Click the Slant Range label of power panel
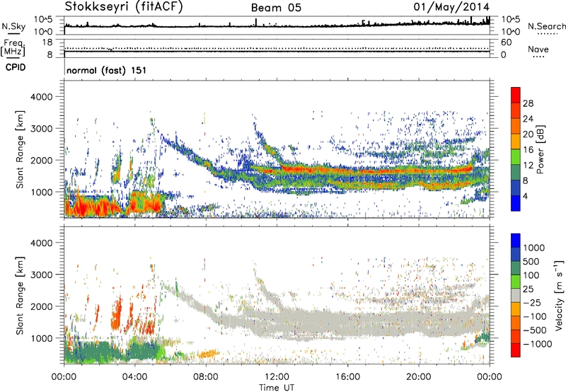 (20, 149)
